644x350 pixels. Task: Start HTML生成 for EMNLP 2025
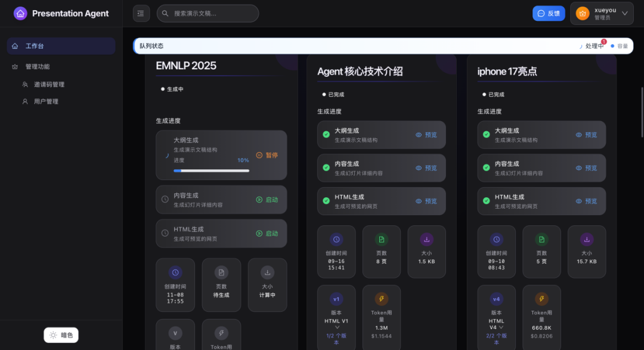(x=267, y=233)
